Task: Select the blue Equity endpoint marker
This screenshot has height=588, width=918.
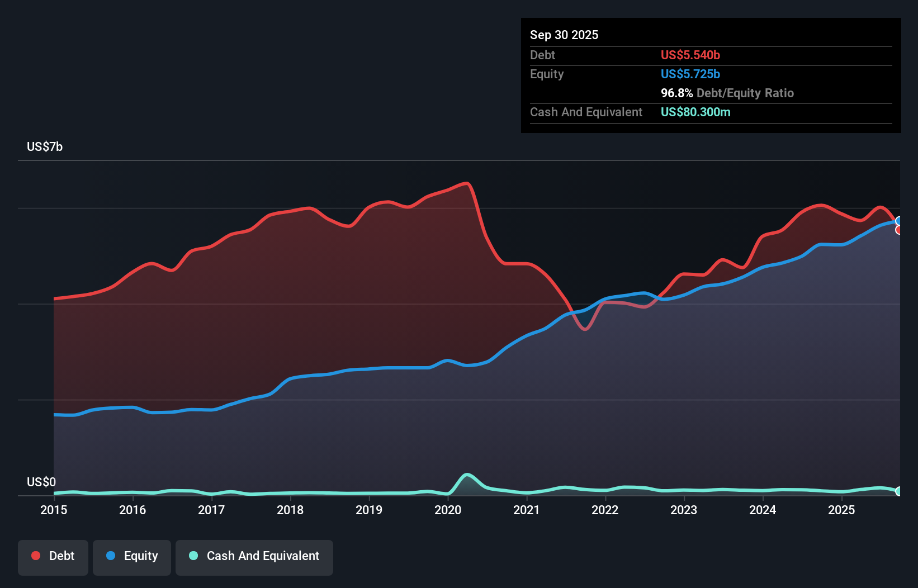Action: click(x=899, y=221)
